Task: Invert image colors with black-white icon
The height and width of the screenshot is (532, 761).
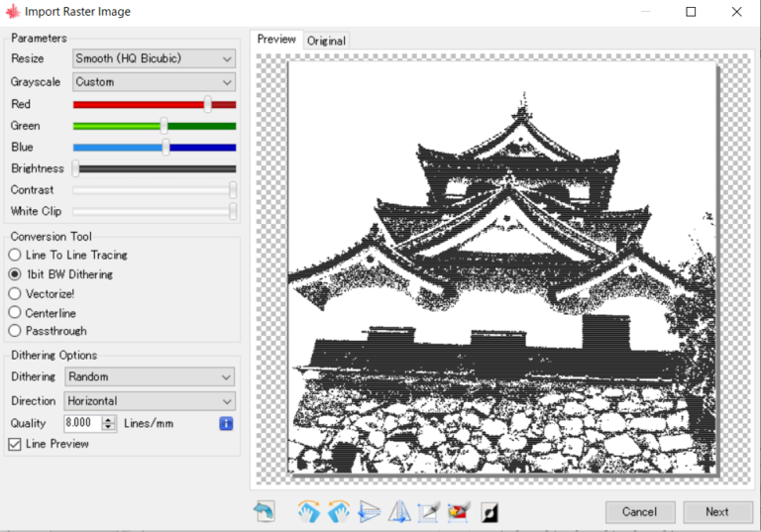Action: click(x=488, y=511)
